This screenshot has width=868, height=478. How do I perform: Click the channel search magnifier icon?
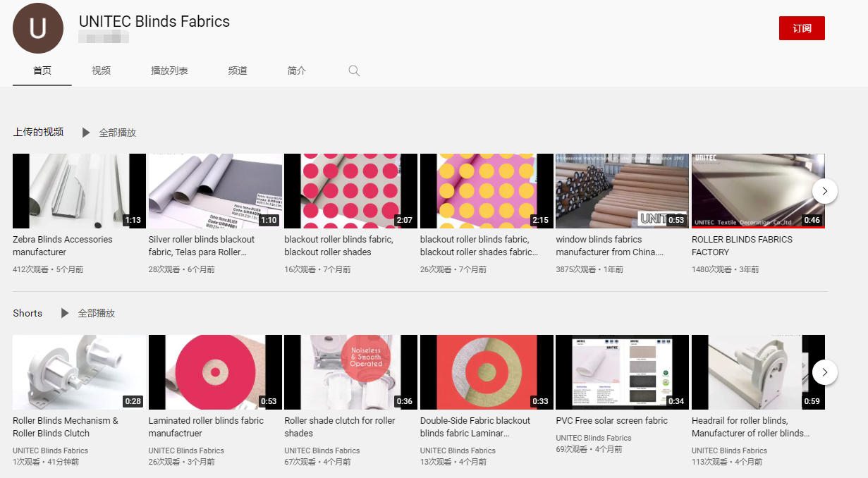pyautogui.click(x=354, y=71)
